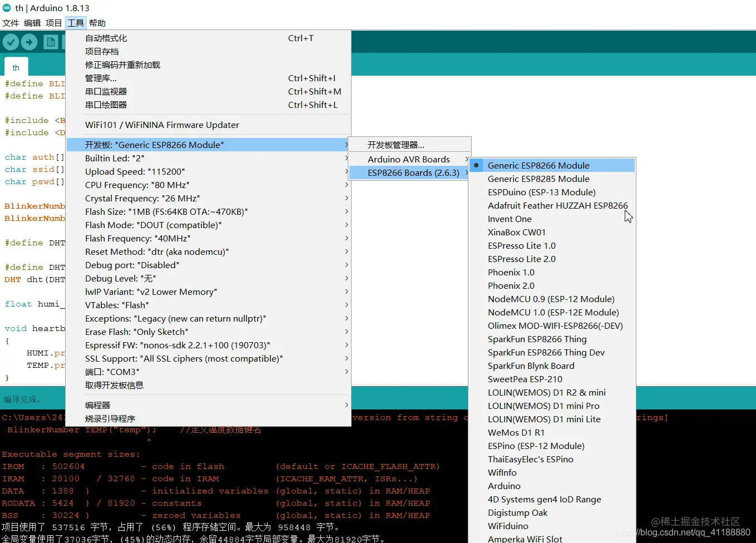Select NodeMCU 0.9 (ESP-12 Module) board
Image resolution: width=756 pixels, height=543 pixels.
(552, 299)
